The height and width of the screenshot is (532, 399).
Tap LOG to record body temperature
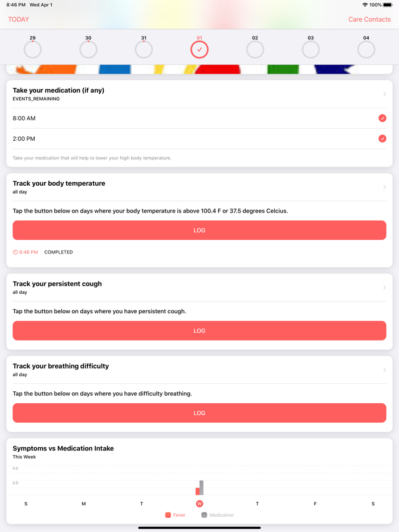(199, 230)
